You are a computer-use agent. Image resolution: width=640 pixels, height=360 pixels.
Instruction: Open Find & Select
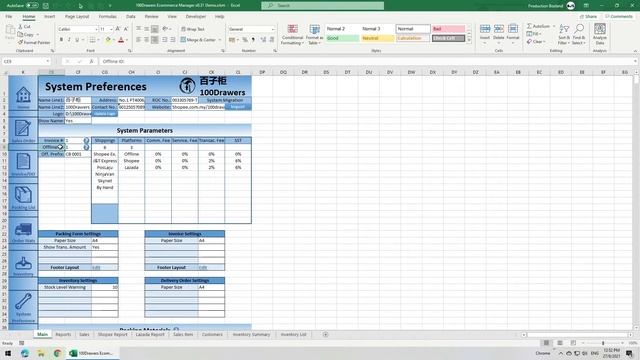[x=579, y=34]
